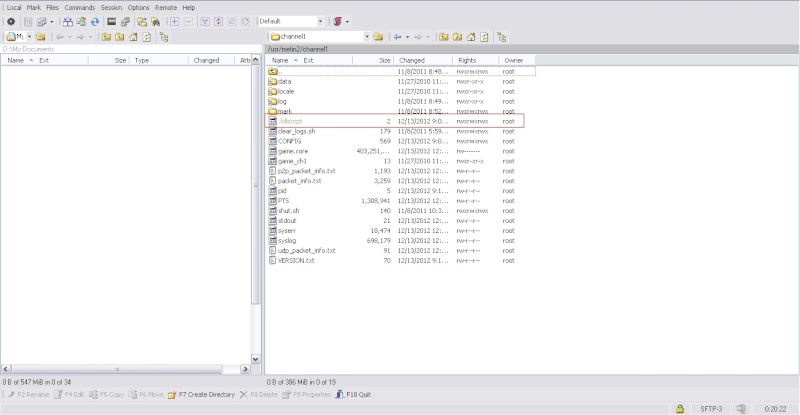Click the F7 Create Directory button
Viewport: 800px width, 415px height.
tap(202, 395)
